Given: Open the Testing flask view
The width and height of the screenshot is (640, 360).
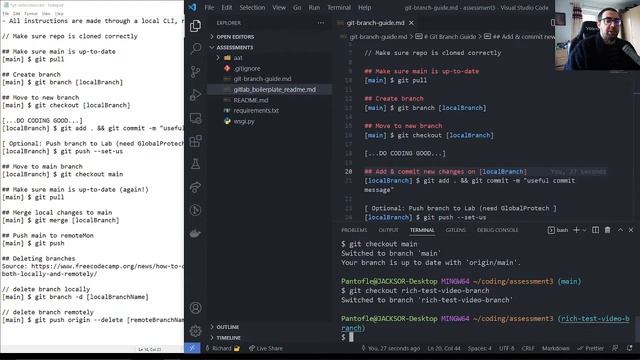Looking at the screenshot, I should pos(196,164).
